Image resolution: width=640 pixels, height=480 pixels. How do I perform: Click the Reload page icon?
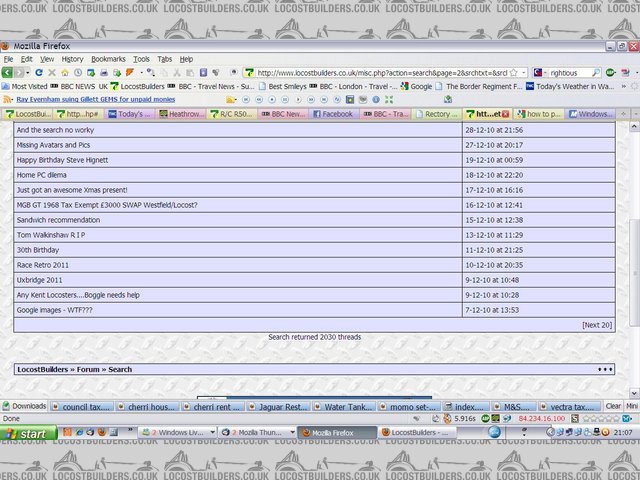40,73
